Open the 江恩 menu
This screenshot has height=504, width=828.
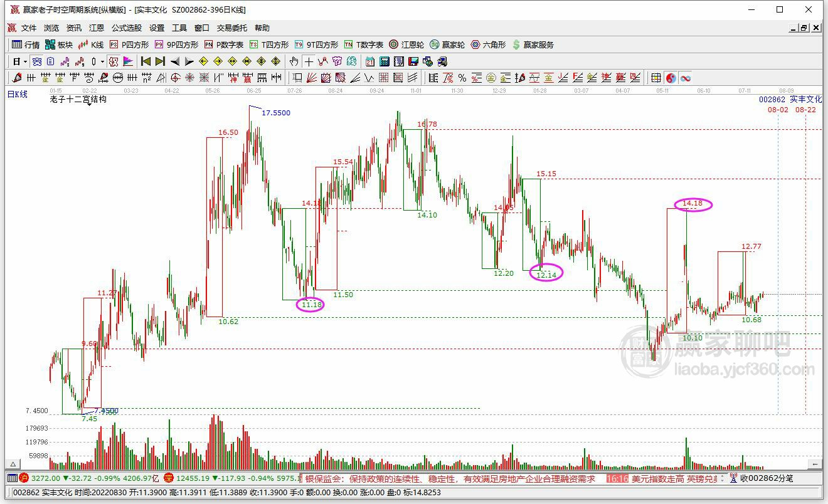pyautogui.click(x=97, y=28)
